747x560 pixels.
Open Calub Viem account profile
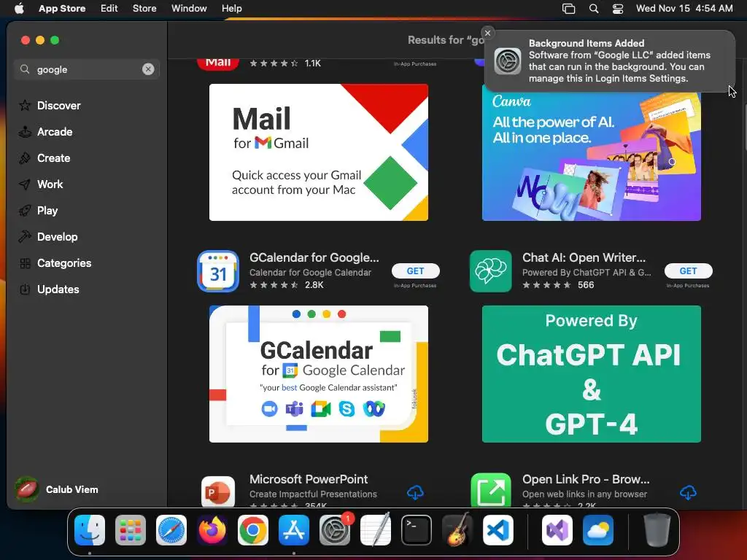click(x=57, y=489)
